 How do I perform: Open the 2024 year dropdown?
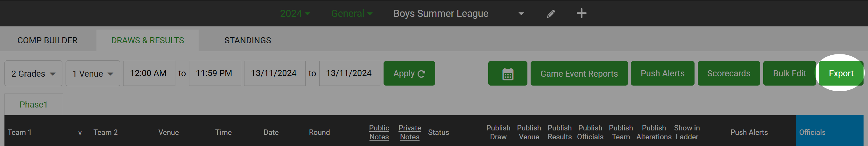coord(295,13)
